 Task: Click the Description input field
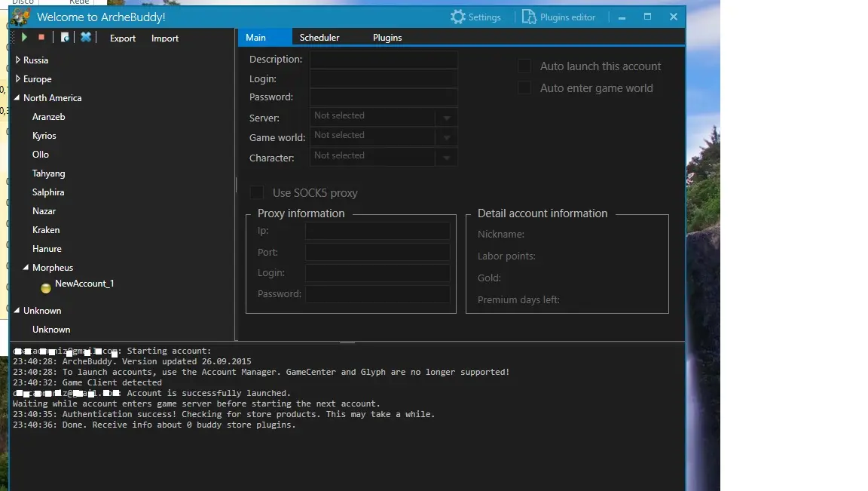[384, 60]
